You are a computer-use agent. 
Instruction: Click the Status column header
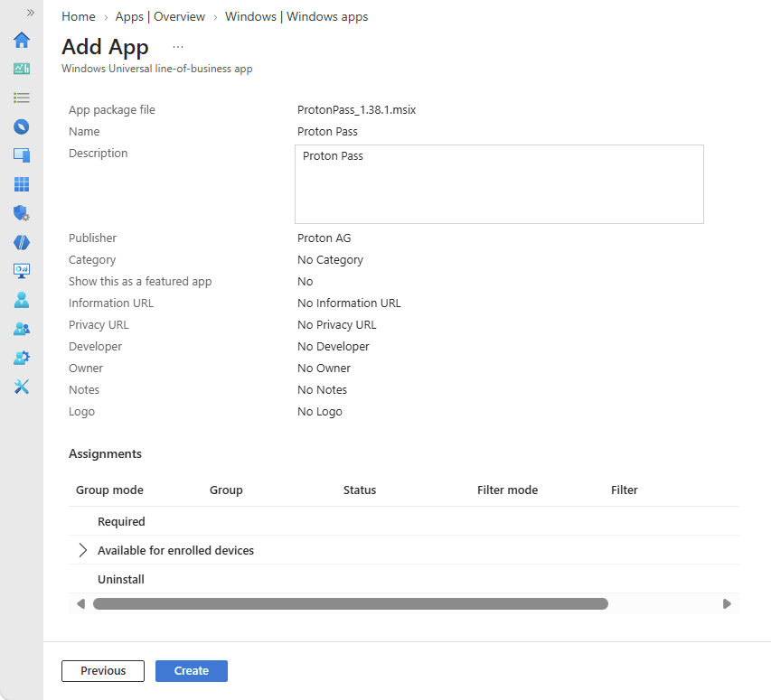(360, 490)
